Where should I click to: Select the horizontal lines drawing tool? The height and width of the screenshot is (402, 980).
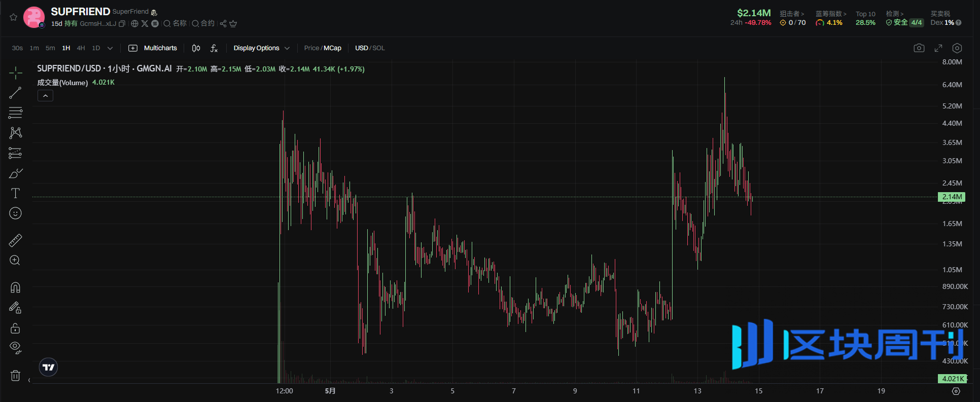16,113
